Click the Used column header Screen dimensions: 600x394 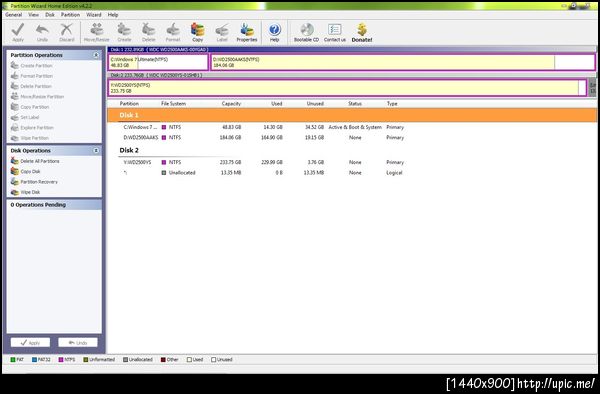pyautogui.click(x=277, y=104)
